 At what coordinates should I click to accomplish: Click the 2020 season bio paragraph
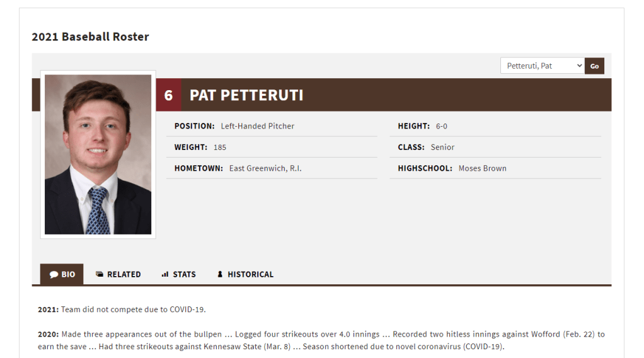[321, 340]
